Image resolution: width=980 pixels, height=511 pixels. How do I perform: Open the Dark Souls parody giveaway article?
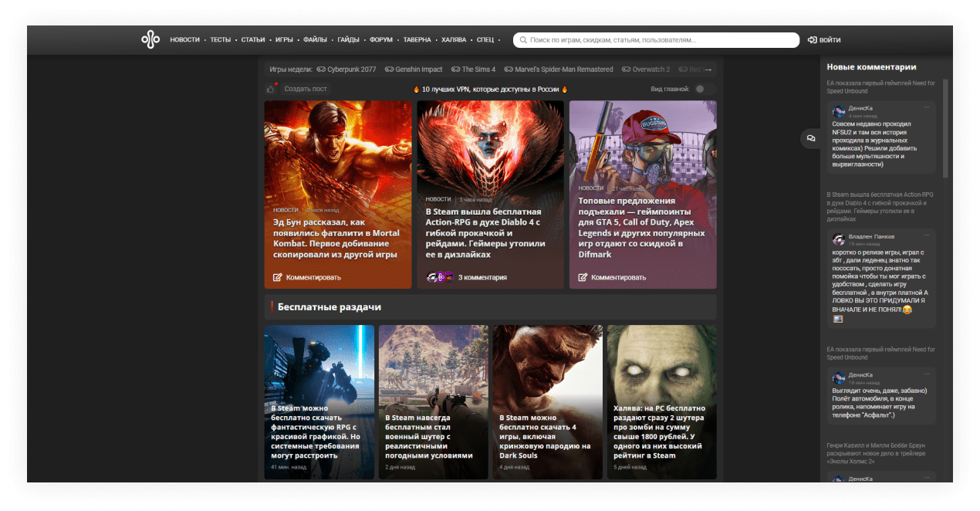click(545, 436)
